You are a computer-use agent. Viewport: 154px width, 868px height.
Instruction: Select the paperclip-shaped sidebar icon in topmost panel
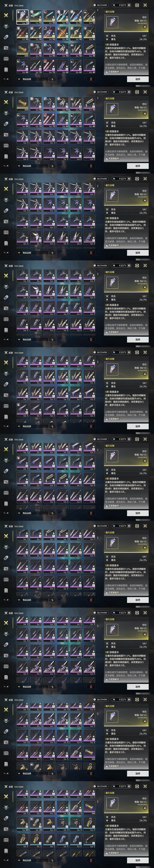tap(6, 37)
